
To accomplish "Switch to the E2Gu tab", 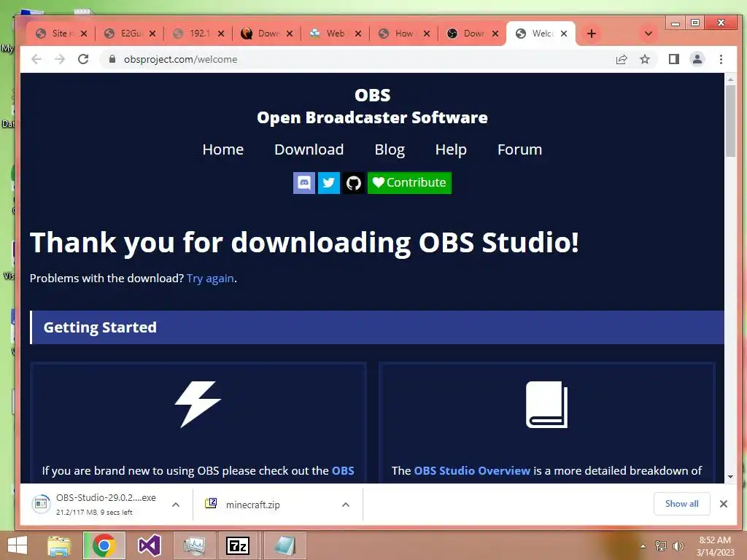I will (130, 34).
